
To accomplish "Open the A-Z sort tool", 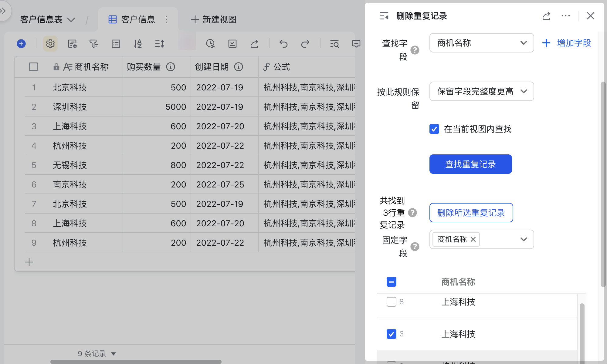I will click(138, 44).
